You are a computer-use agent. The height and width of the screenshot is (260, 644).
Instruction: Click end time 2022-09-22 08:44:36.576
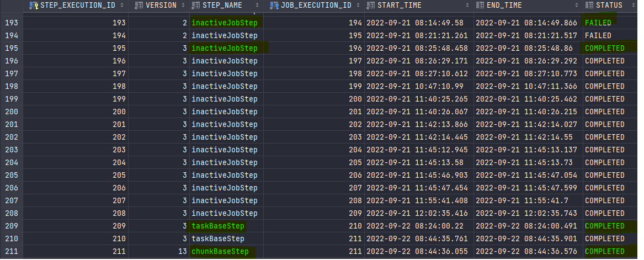pyautogui.click(x=526, y=251)
